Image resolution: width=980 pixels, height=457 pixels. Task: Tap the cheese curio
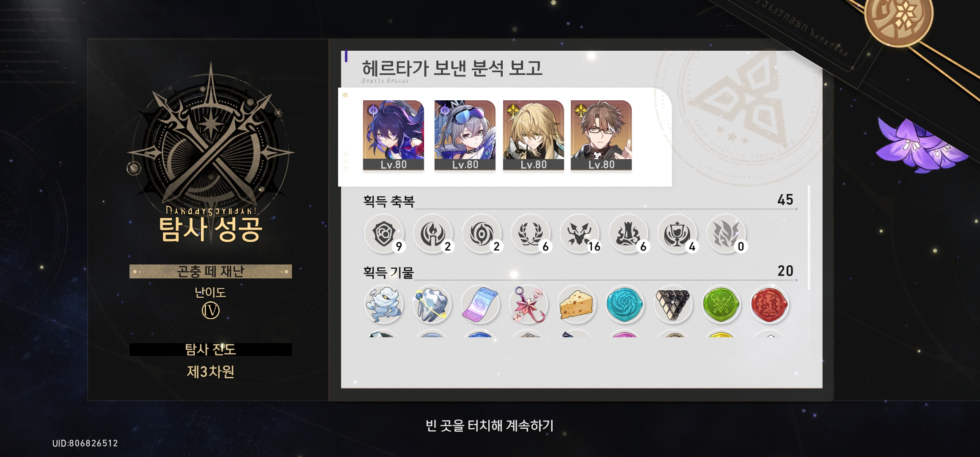[x=577, y=305]
